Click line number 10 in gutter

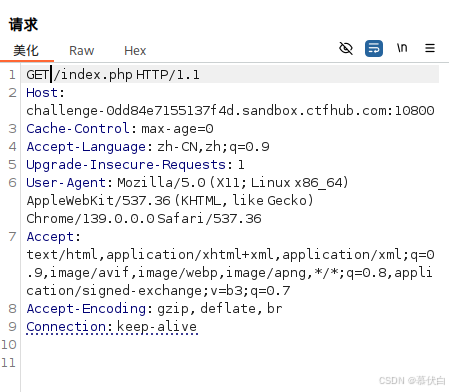[x=9, y=345]
